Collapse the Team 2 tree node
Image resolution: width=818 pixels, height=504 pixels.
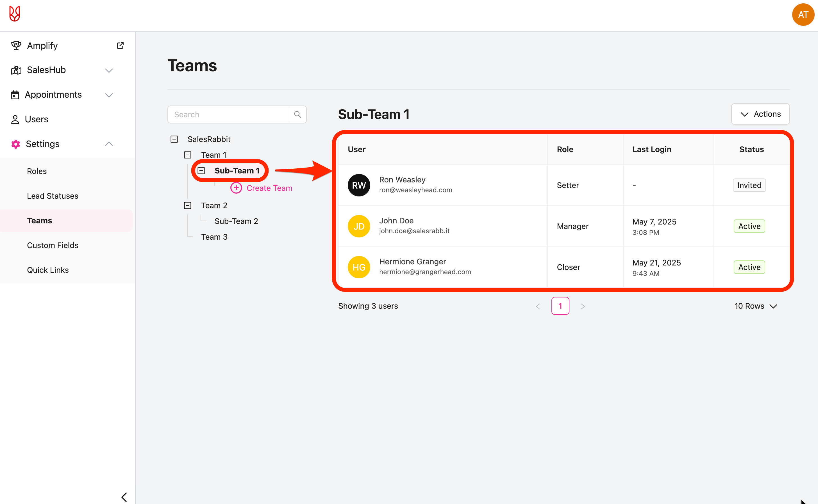(x=188, y=205)
